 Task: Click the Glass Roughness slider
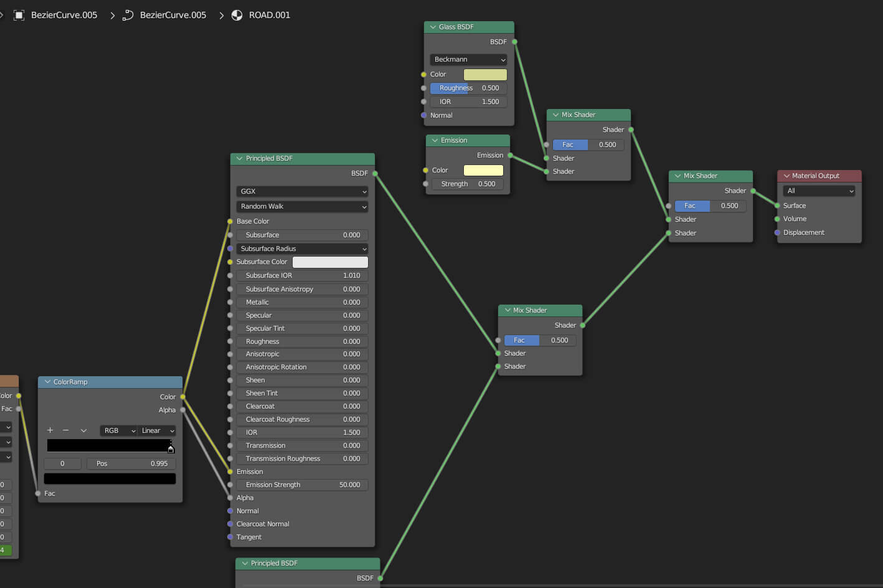[469, 88]
